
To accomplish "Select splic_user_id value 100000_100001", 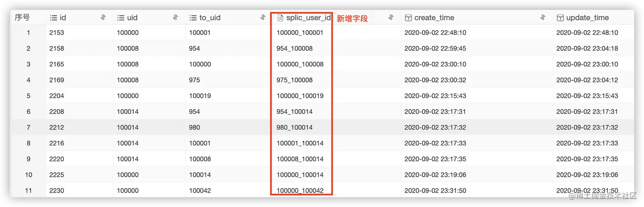I will pos(300,33).
